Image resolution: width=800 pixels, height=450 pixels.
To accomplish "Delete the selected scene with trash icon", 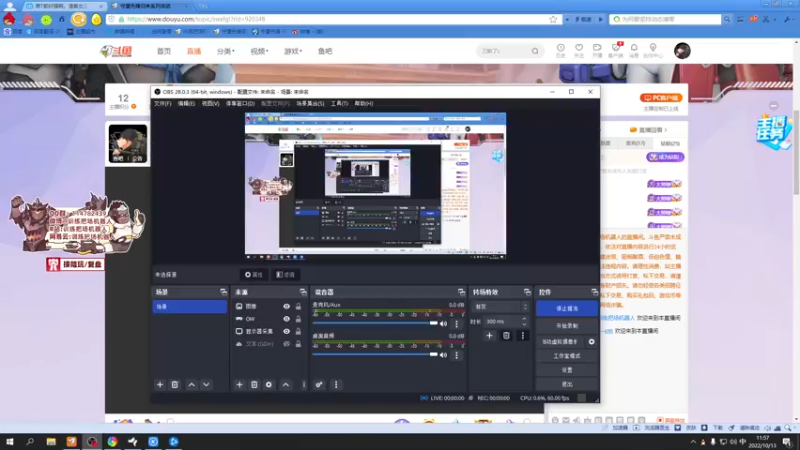I will coord(174,385).
